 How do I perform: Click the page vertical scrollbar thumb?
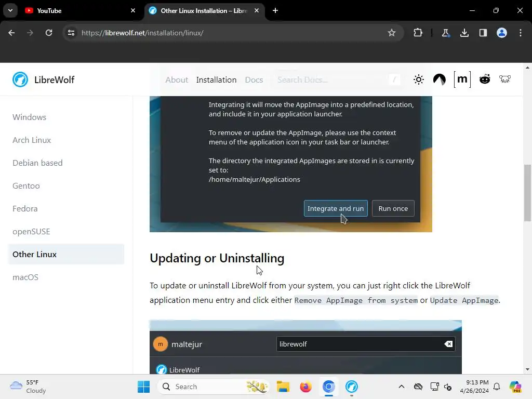click(x=527, y=193)
